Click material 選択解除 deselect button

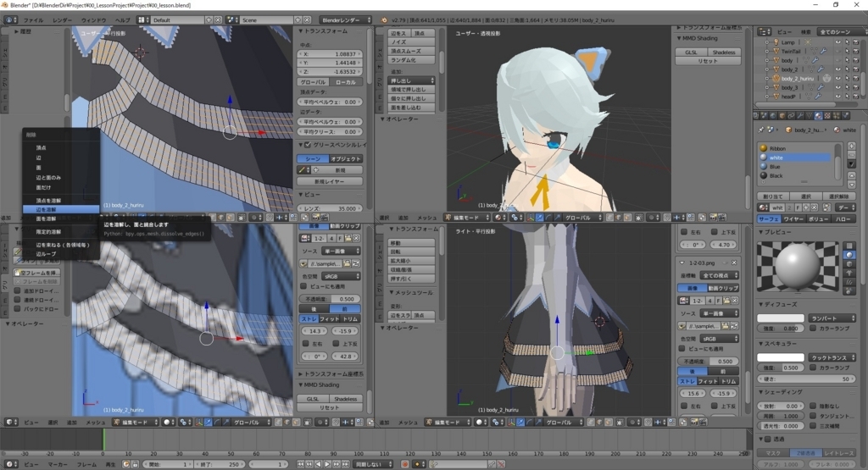pyautogui.click(x=839, y=196)
